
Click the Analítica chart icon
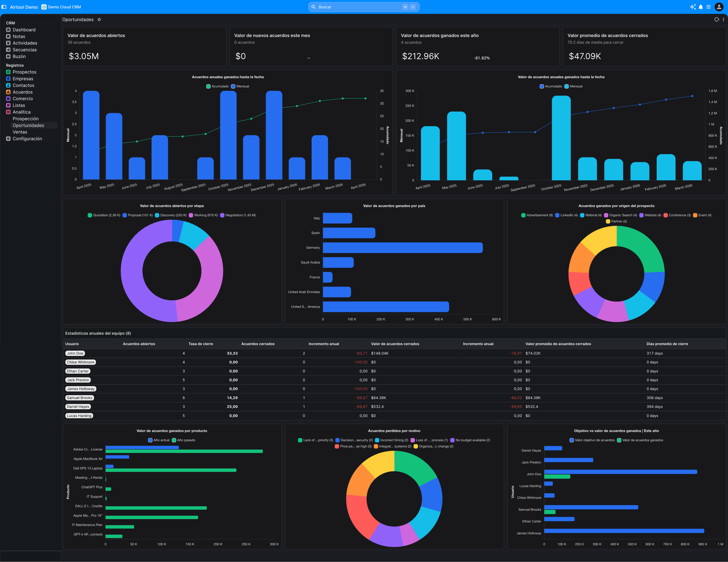pyautogui.click(x=8, y=112)
